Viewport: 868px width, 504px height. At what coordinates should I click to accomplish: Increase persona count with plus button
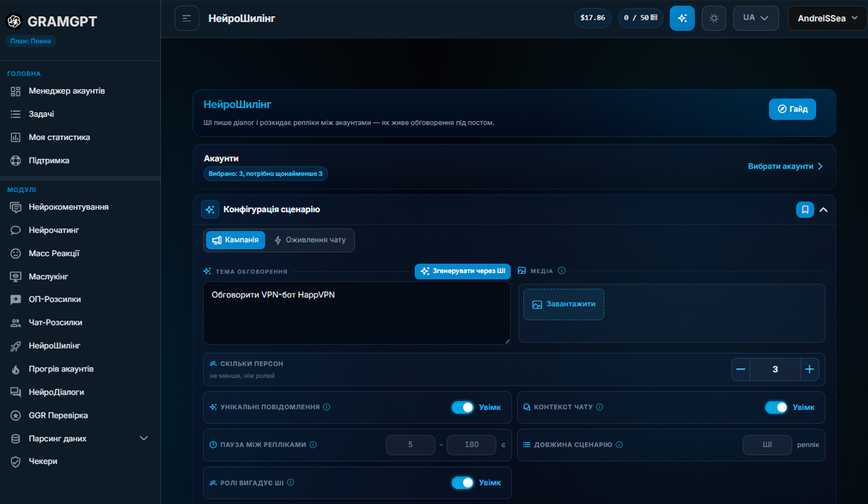coord(810,369)
